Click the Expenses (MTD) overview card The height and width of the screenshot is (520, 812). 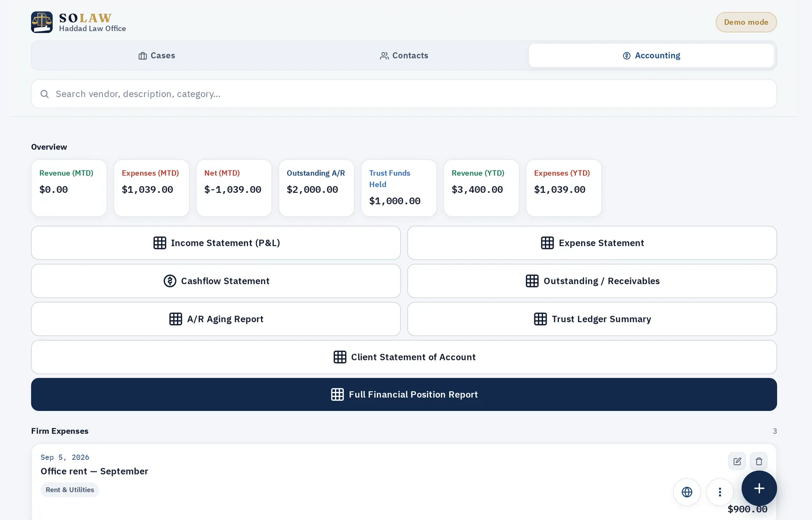pyautogui.click(x=152, y=188)
